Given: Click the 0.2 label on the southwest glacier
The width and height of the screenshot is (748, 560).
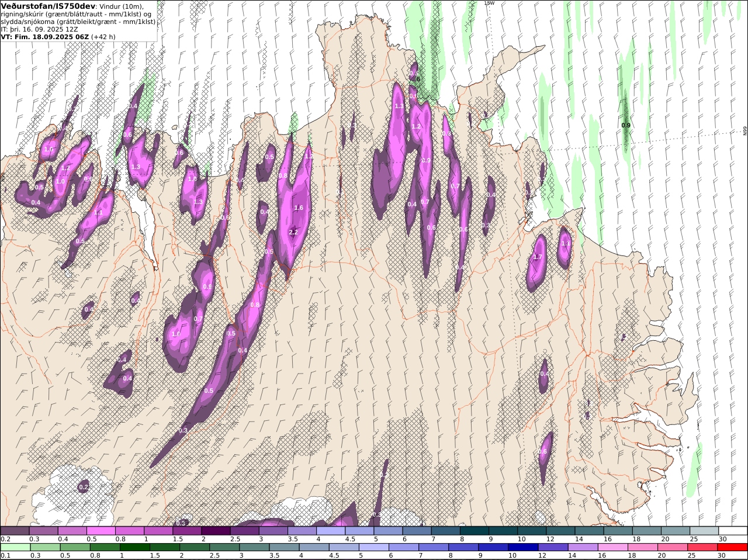Looking at the screenshot, I should (x=84, y=487).
